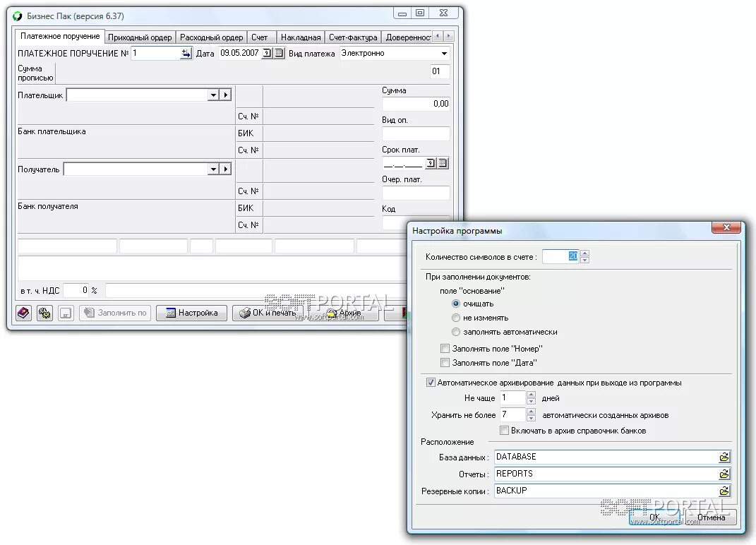Click the grayed window icon next to the gears
This screenshot has width=756, height=545.
(66, 313)
